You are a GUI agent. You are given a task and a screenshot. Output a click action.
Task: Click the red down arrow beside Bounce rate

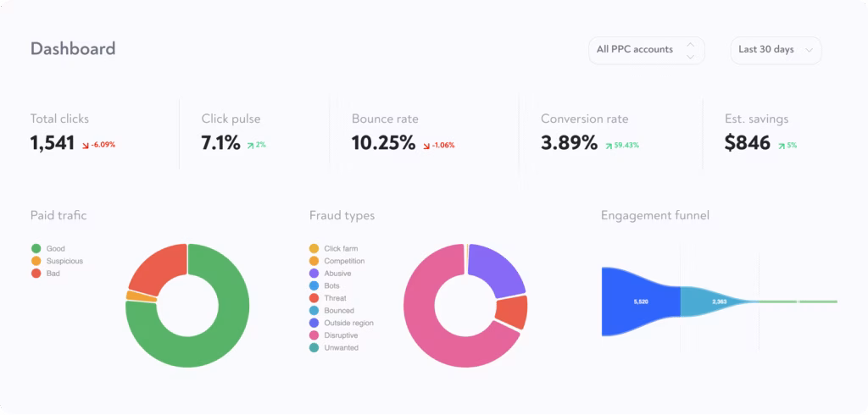point(426,145)
